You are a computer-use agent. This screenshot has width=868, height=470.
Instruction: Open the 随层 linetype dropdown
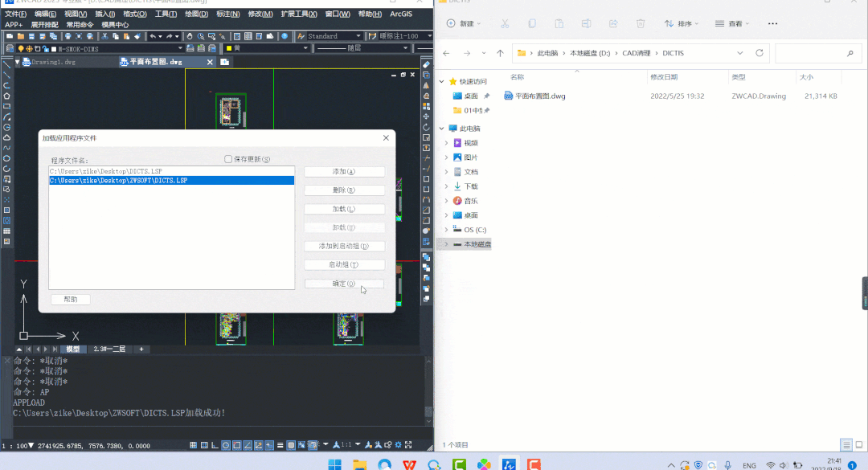click(x=406, y=48)
